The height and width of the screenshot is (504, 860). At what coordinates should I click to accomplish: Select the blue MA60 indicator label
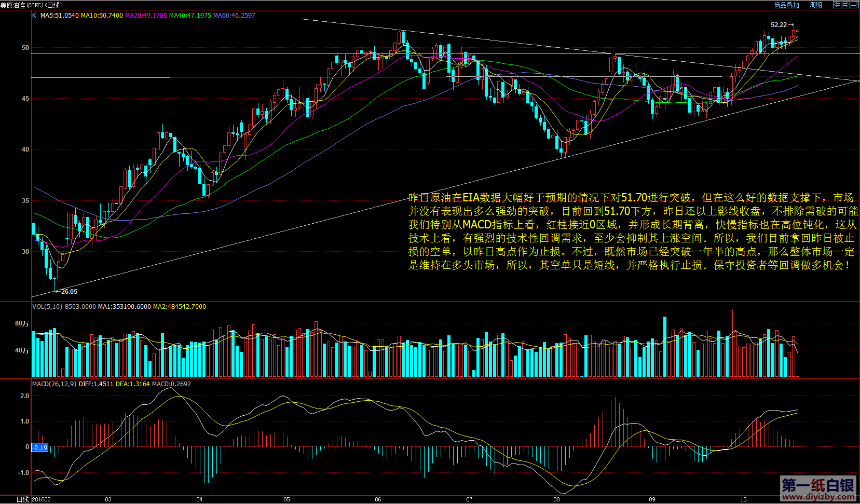click(x=234, y=16)
